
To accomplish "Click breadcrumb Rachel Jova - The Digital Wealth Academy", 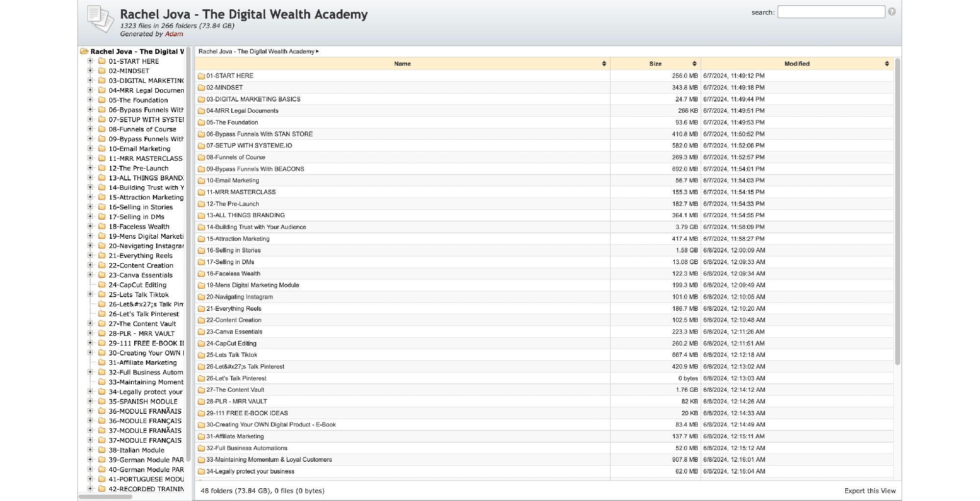I will click(256, 51).
